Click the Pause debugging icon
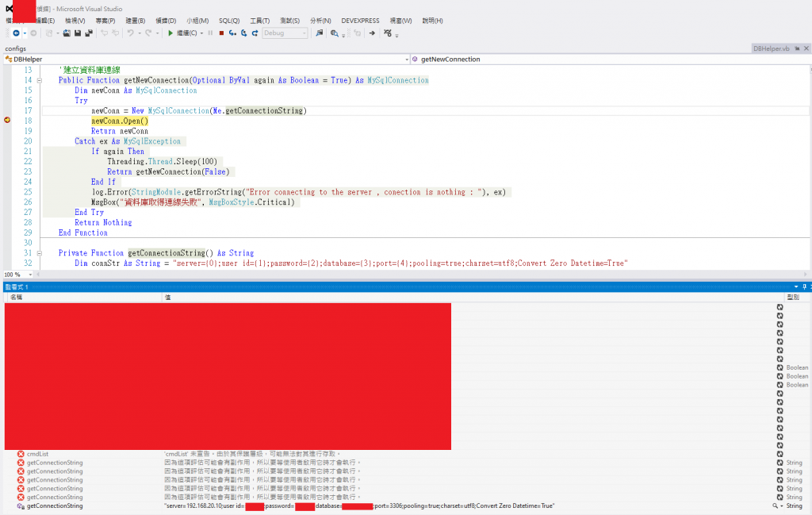The height and width of the screenshot is (515, 812). (x=210, y=33)
